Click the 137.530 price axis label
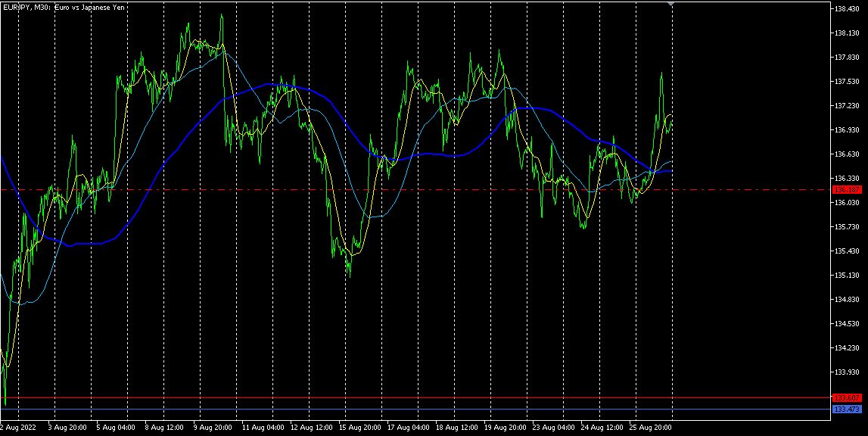868x436 pixels. [x=847, y=82]
